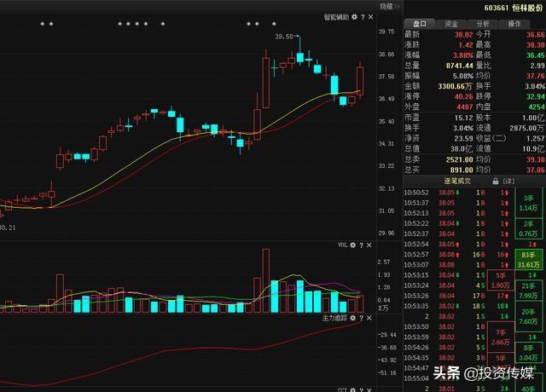Select the 10:54:26 trade row
This screenshot has height=392, width=546.
[458, 348]
